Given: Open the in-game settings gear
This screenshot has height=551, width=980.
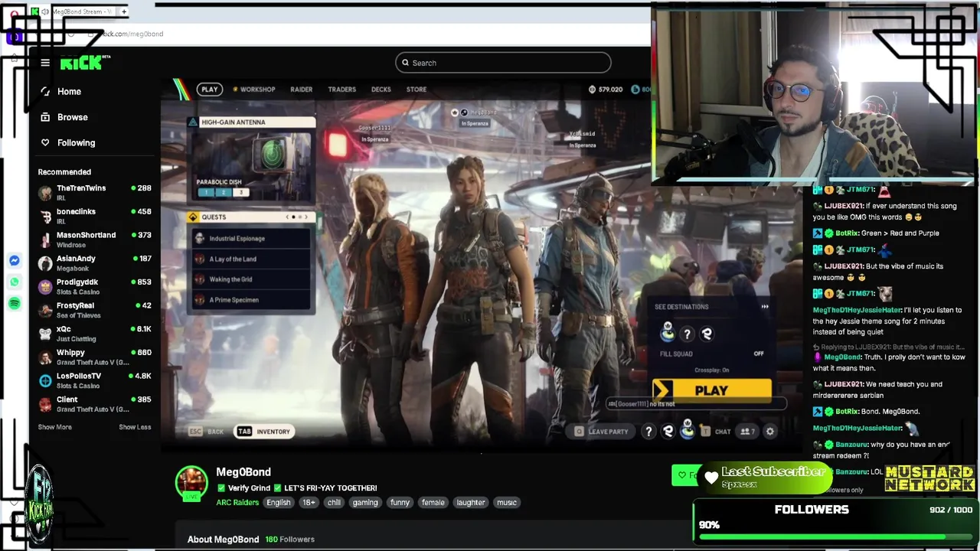Looking at the screenshot, I should tap(770, 432).
